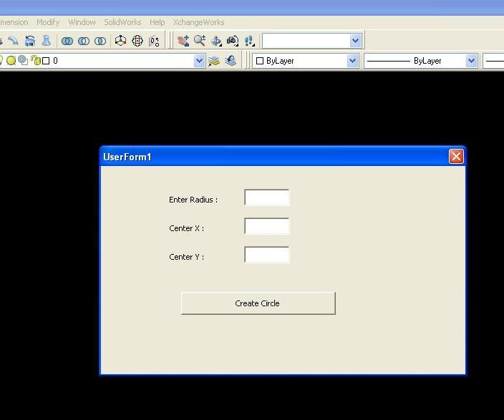Open the ByLayer color dropdown arrow
The image size is (504, 420).
(353, 61)
